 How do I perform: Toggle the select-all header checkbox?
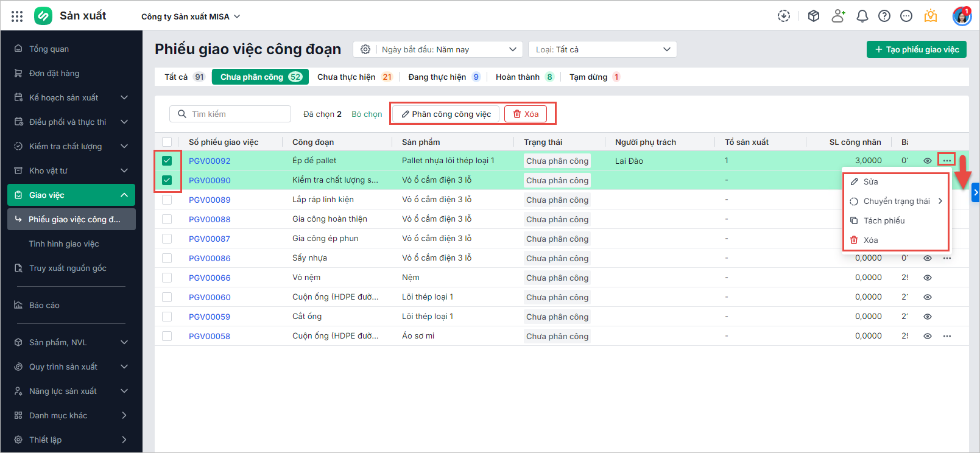(x=167, y=142)
